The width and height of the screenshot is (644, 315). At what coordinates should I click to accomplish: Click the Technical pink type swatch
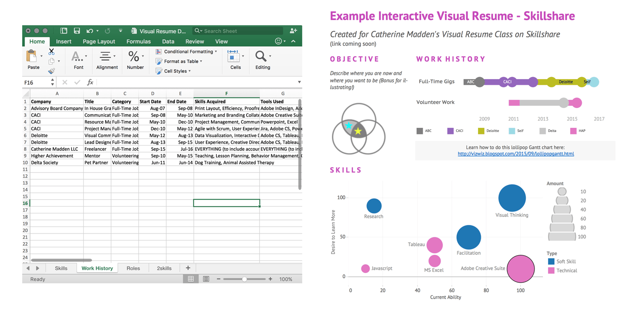pyautogui.click(x=551, y=271)
